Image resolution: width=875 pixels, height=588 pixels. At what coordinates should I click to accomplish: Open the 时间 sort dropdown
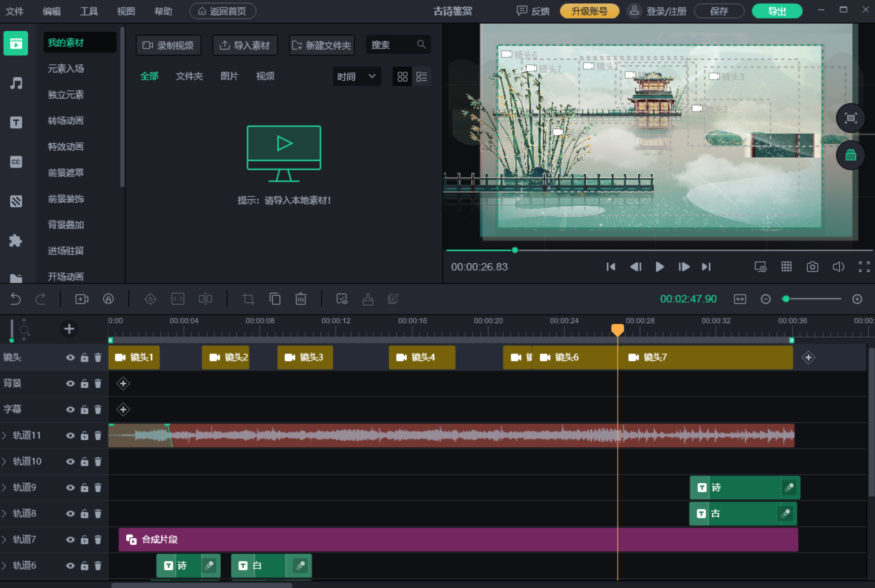coord(356,76)
